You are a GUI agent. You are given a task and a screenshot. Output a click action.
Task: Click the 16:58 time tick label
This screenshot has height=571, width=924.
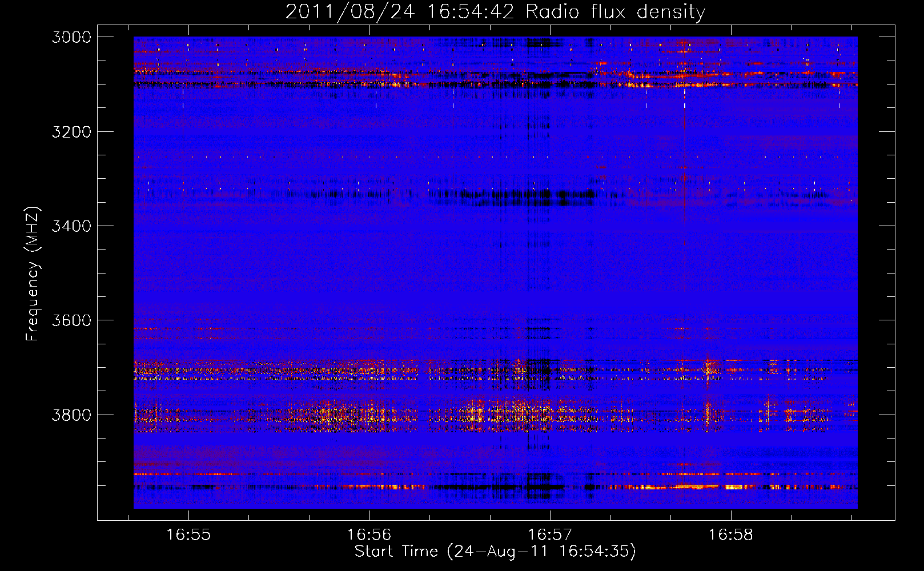731,535
